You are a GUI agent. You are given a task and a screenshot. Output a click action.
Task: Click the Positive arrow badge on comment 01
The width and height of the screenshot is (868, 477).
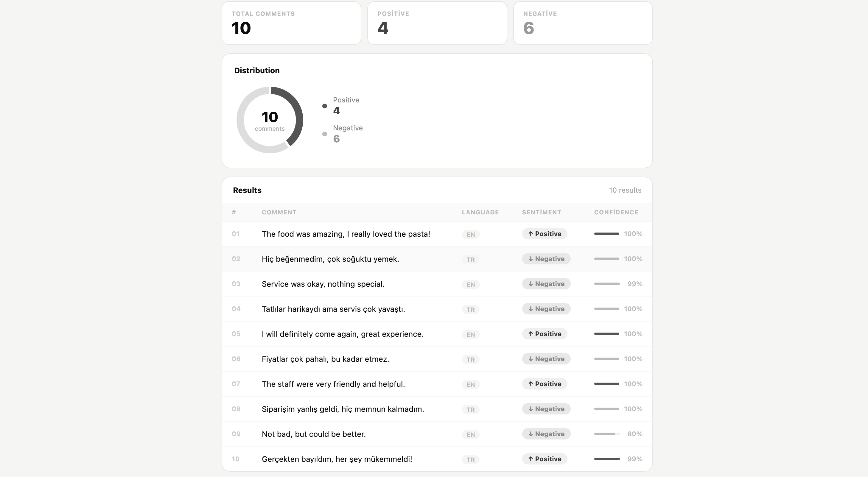(x=544, y=233)
